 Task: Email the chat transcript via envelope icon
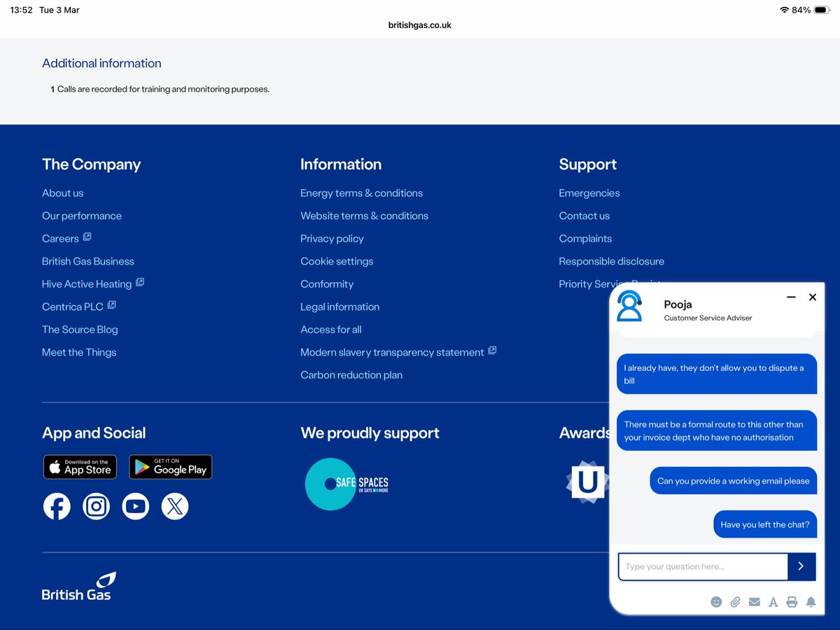(754, 601)
